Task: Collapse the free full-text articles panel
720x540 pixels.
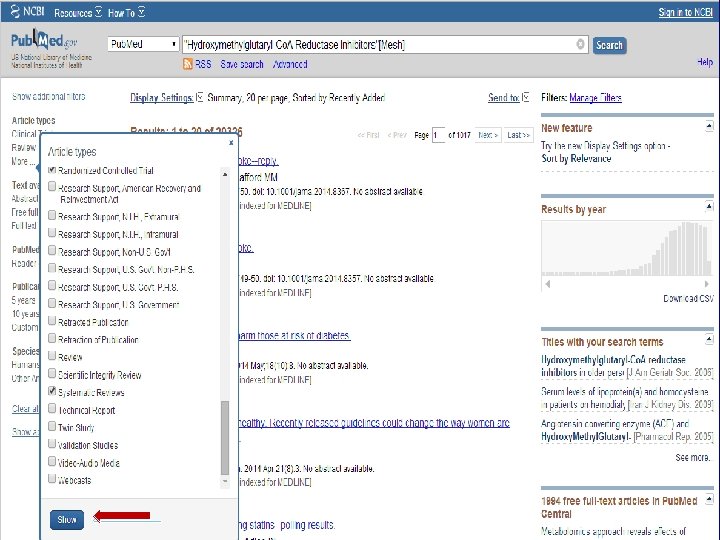Action: coord(709,498)
